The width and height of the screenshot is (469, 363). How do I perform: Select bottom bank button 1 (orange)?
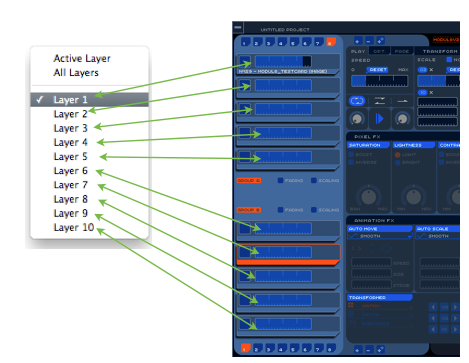245,349
